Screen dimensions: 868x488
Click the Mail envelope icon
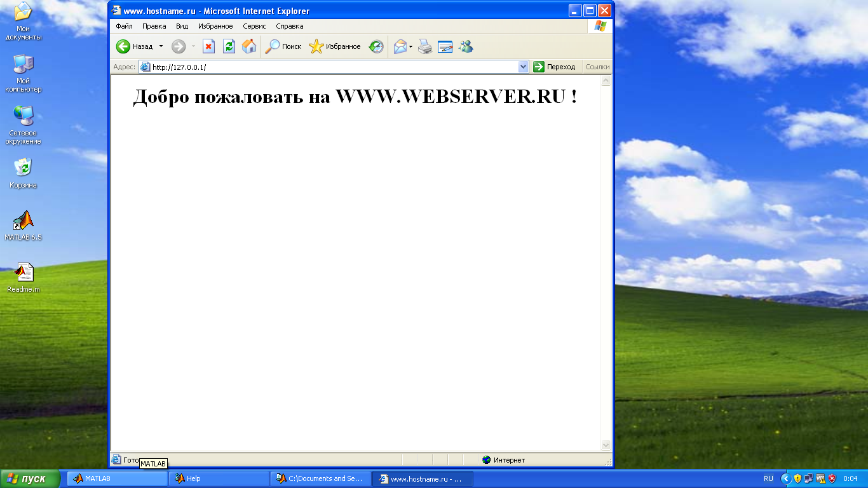tap(400, 46)
